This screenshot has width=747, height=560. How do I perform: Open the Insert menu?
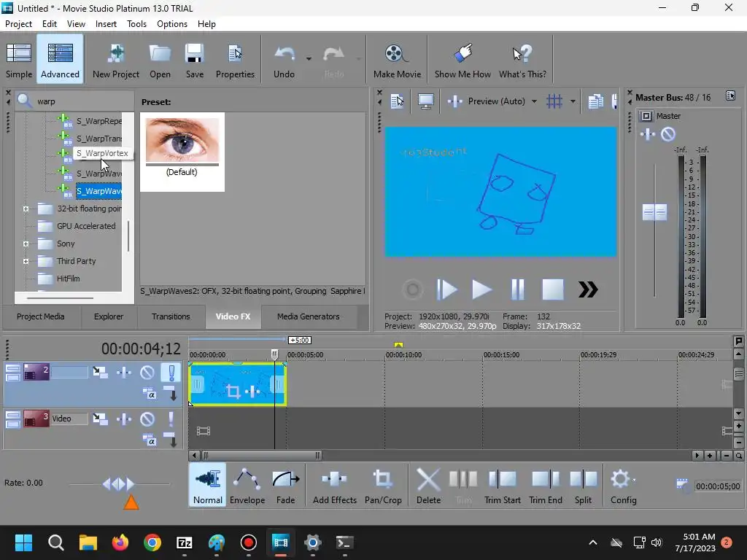[106, 24]
